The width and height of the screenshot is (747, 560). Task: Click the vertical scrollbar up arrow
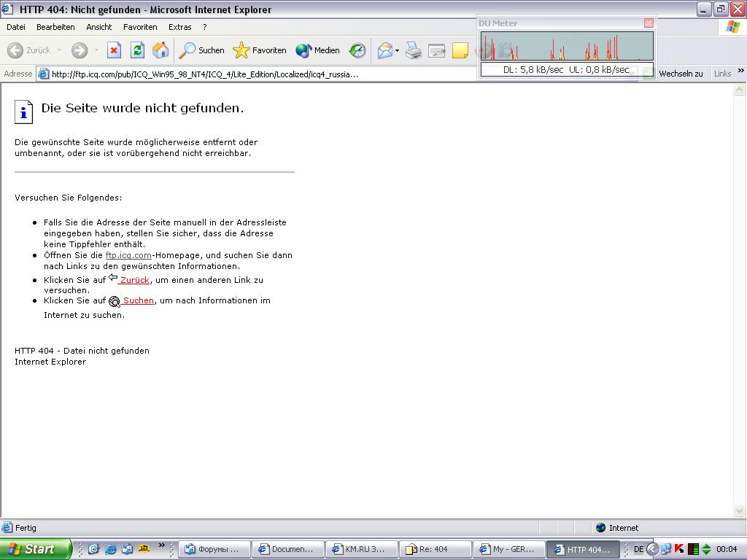[x=740, y=89]
